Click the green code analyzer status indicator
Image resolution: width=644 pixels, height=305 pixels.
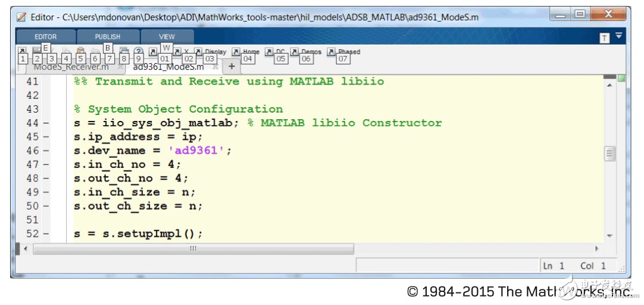pyautogui.click(x=621, y=79)
